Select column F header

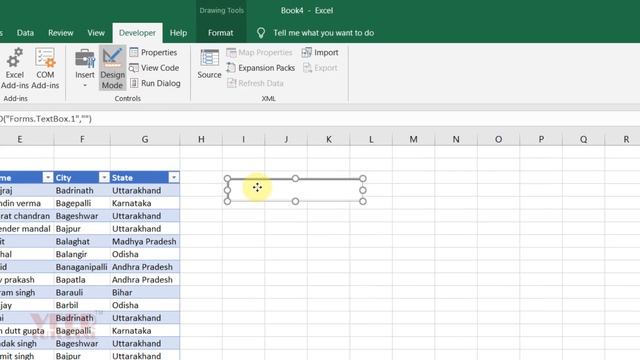point(82,140)
